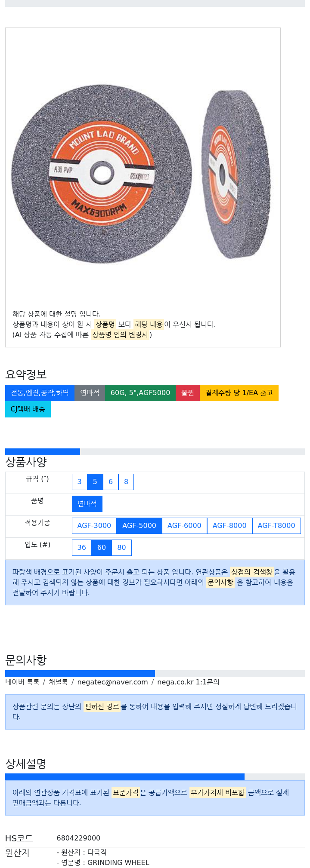Click the gray 연마석 summary tag
This screenshot has height=868, width=310.
(x=90, y=393)
